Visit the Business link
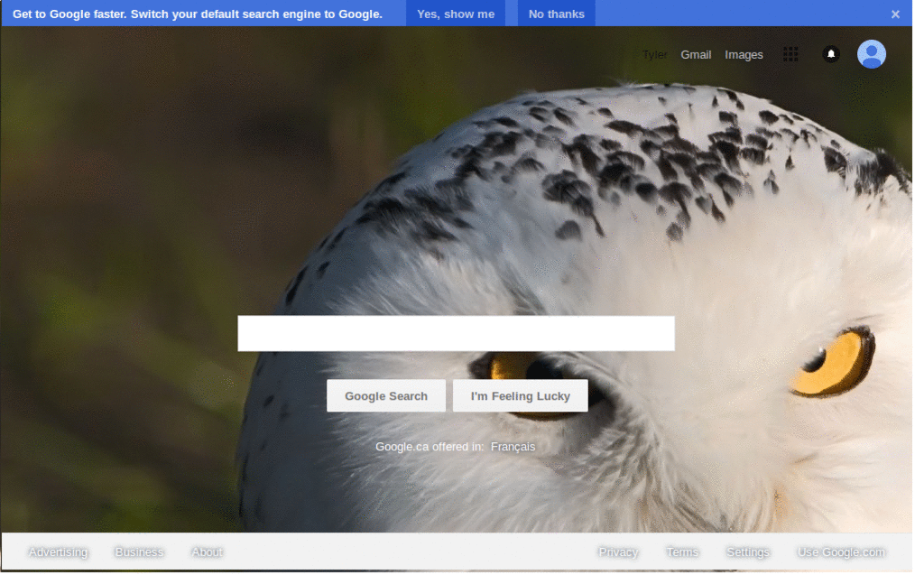The width and height of the screenshot is (924, 584). pos(139,552)
